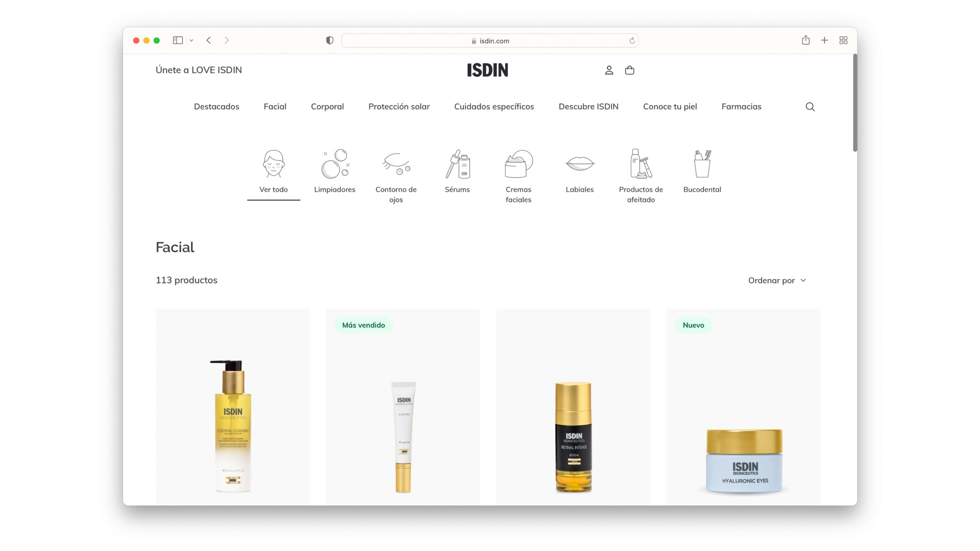Click the Limpiadores label
The height and width of the screenshot is (551, 980).
pyautogui.click(x=335, y=189)
